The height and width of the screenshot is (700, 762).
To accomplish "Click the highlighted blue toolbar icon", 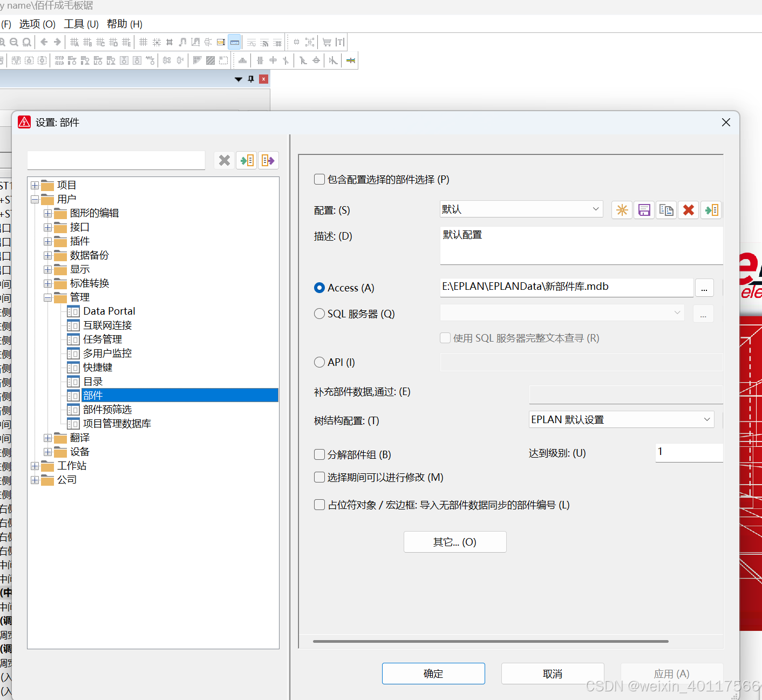I will pyautogui.click(x=234, y=42).
